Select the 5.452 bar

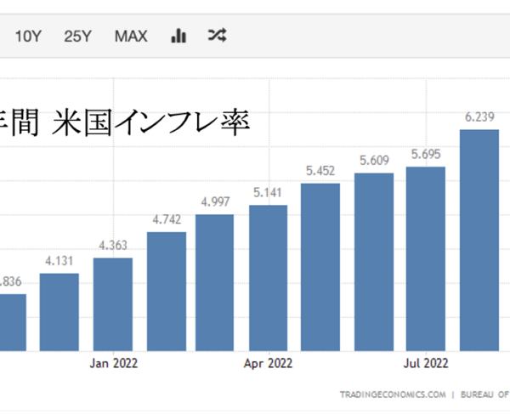(x=320, y=266)
